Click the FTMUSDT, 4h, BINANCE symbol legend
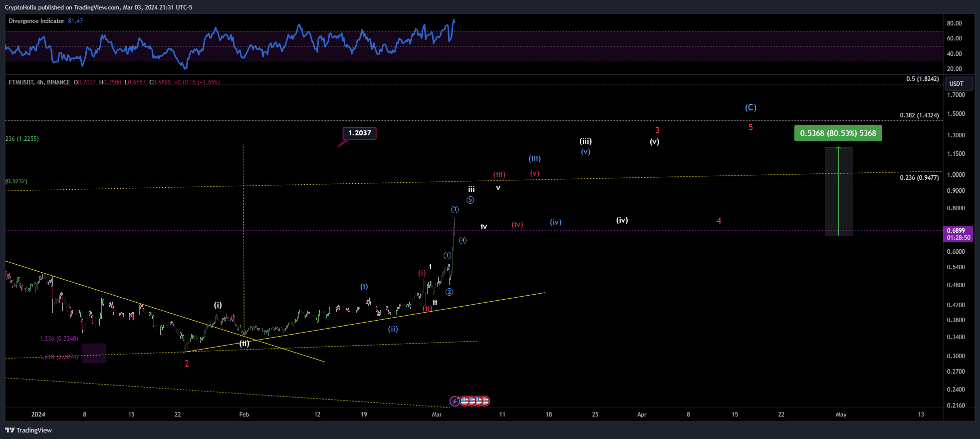Screen dimensions: 980x439 [x=39, y=82]
